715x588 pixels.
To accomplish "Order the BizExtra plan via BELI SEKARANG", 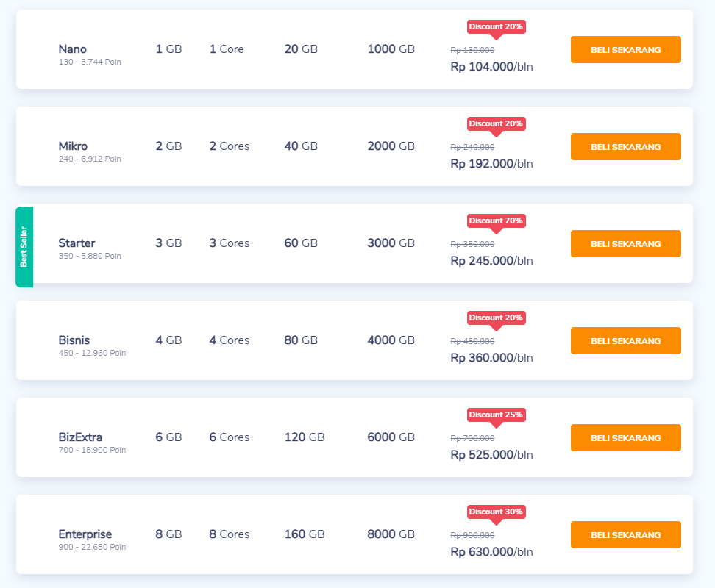I will [625, 438].
